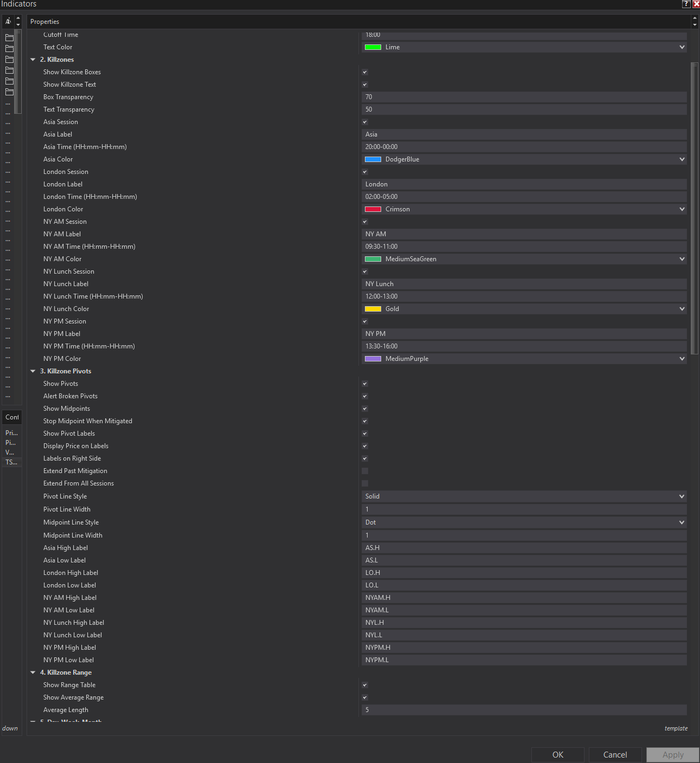Screen dimensions: 700x763
Task: Click the Text Transparency field showing 50
Action: pyautogui.click(x=524, y=109)
